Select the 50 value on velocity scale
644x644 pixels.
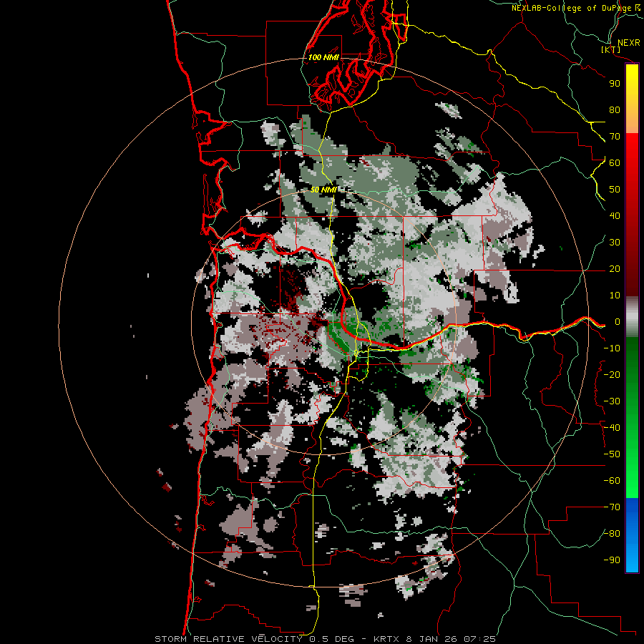click(x=615, y=190)
